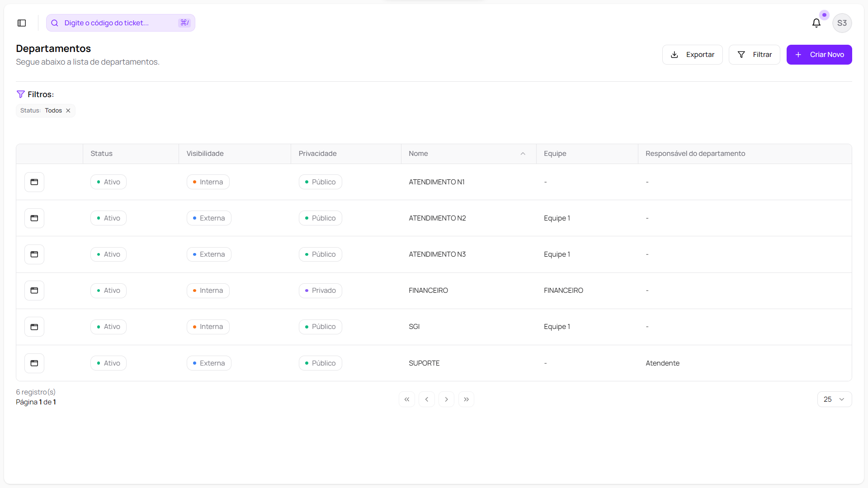The width and height of the screenshot is (868, 488).
Task: Jump to the first page
Action: click(407, 399)
